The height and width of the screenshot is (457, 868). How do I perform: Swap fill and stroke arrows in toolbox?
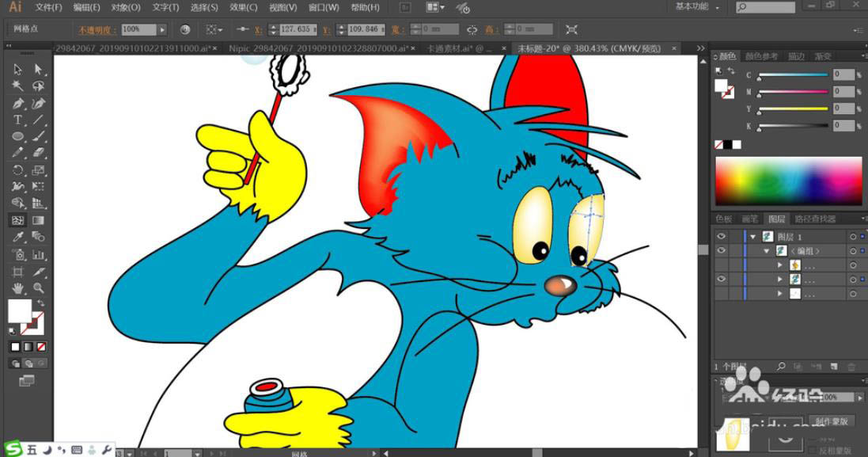coord(40,304)
